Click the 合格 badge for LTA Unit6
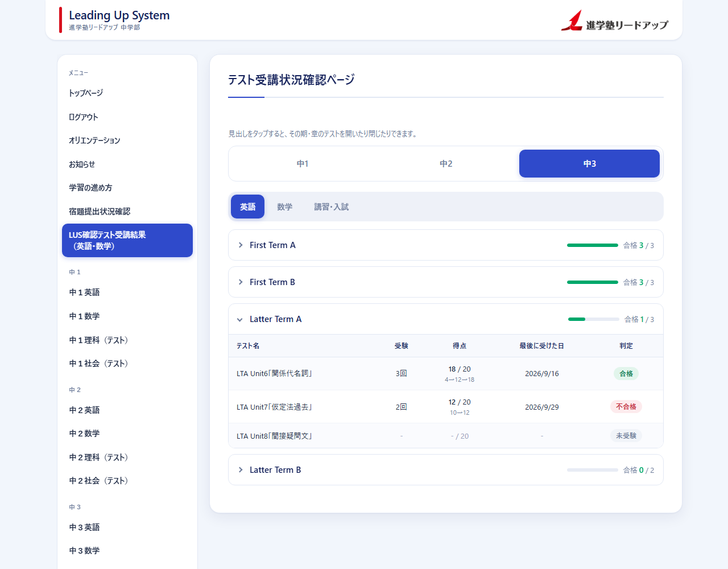728x569 pixels. tap(626, 373)
